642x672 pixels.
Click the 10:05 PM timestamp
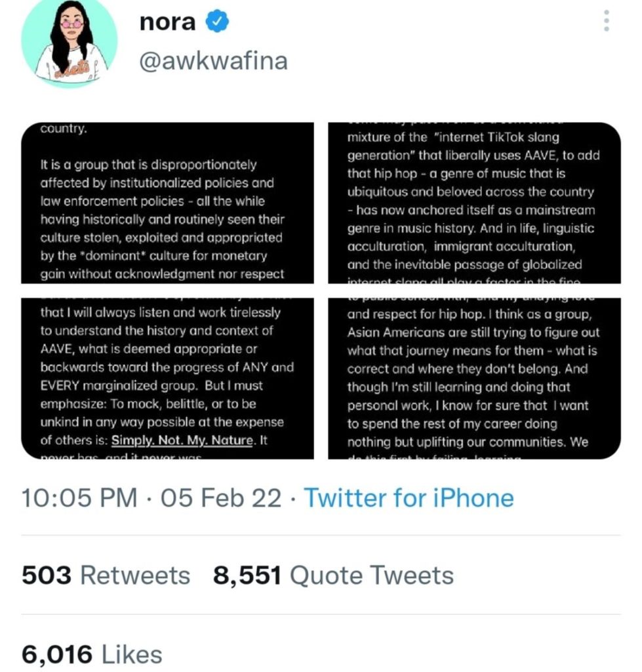pos(79,498)
